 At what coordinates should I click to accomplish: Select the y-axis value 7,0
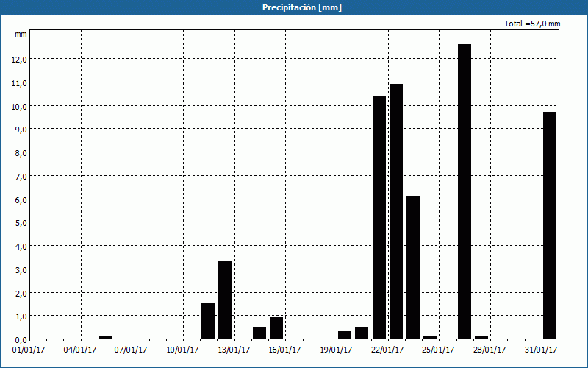[x=21, y=176]
